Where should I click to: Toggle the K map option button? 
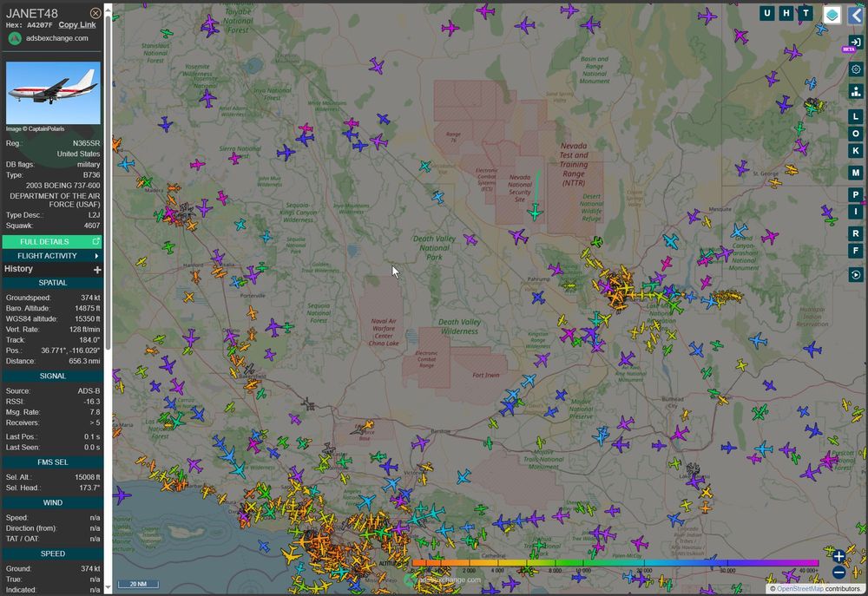click(856, 151)
